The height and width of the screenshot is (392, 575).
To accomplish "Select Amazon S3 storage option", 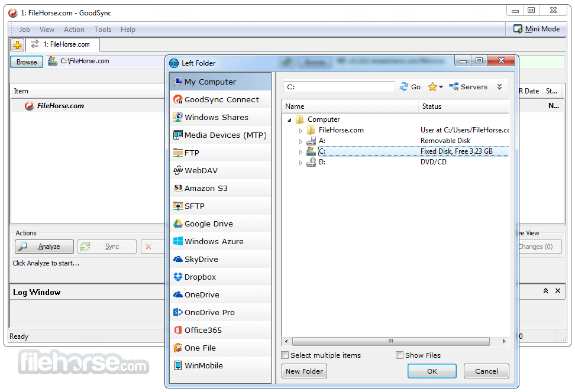I will (x=205, y=188).
